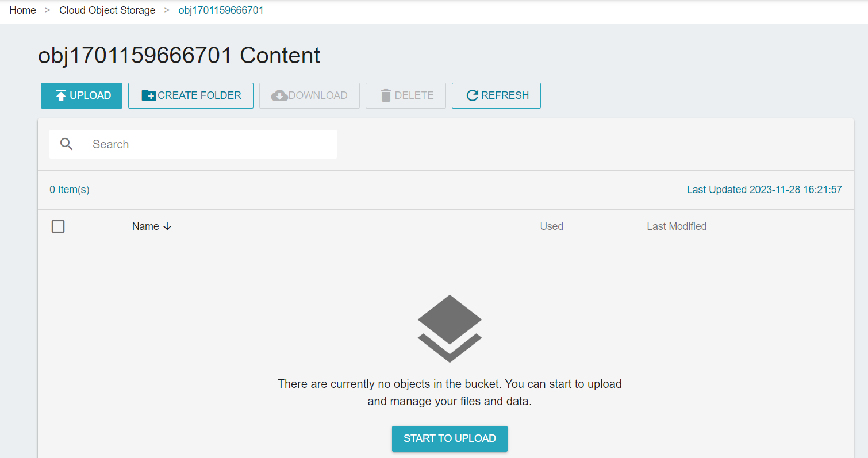Go to Home in the breadcrumb
Image resolution: width=868 pixels, height=458 pixels.
23,10
